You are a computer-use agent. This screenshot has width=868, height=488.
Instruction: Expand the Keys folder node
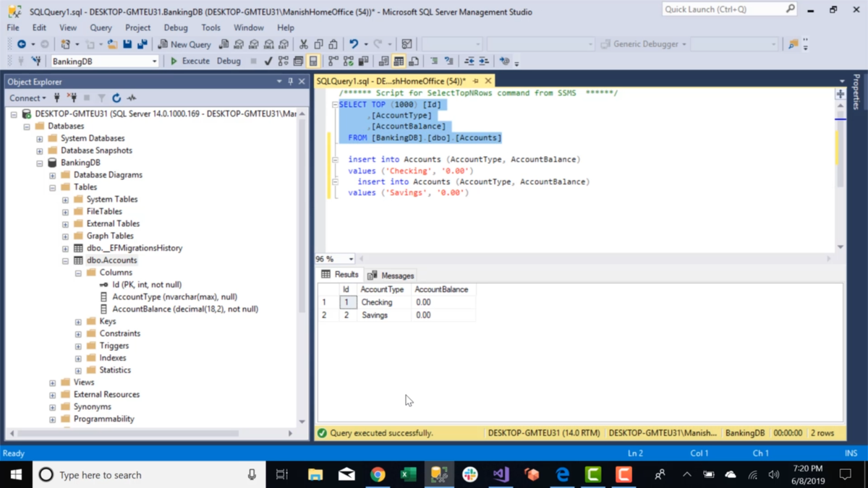78,322
